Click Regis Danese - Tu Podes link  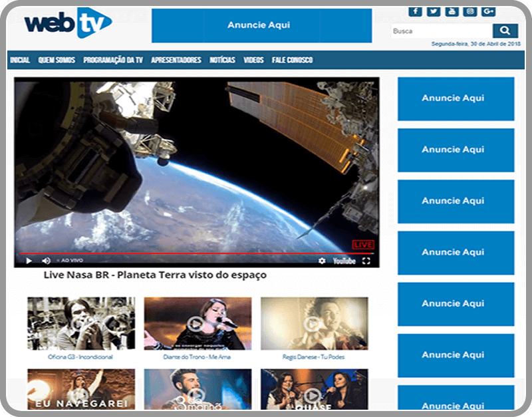click(x=314, y=357)
